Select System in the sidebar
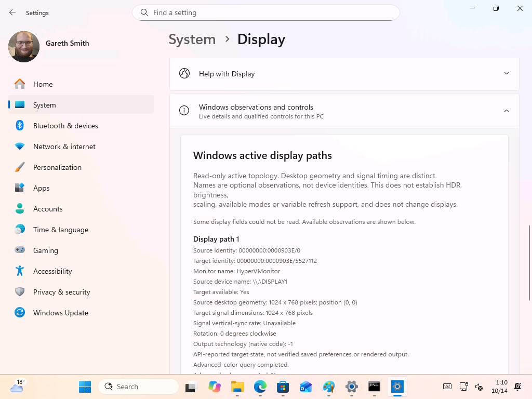The width and height of the screenshot is (532, 399). [x=81, y=105]
